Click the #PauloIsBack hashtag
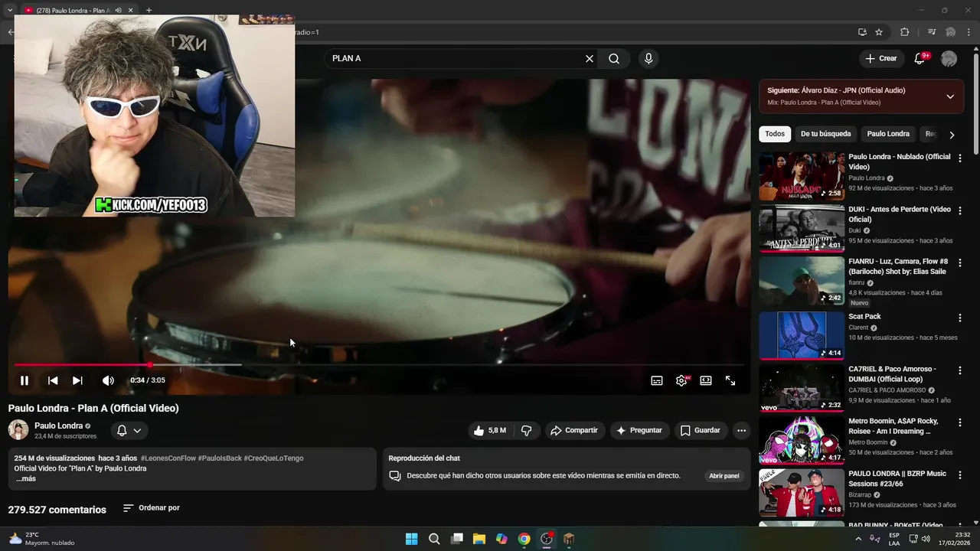The image size is (980, 551). click(x=220, y=458)
